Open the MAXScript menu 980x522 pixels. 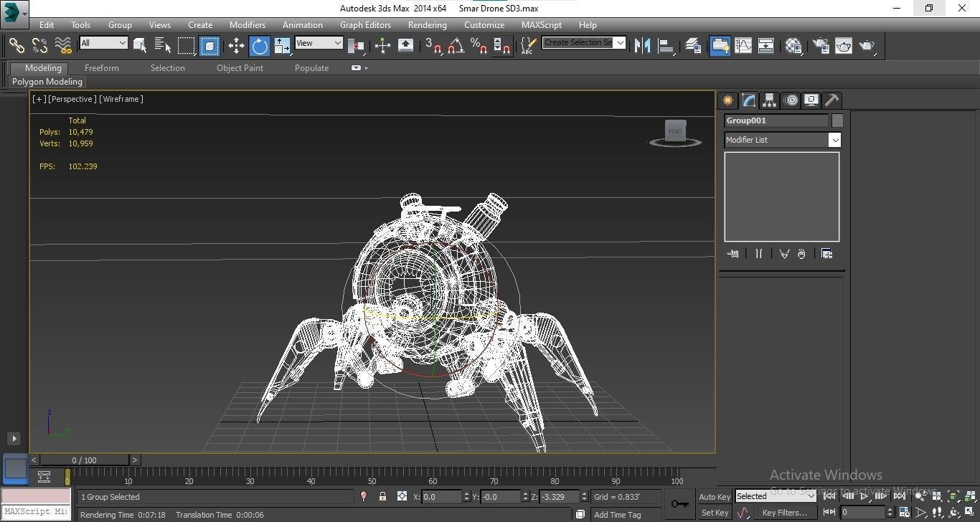(542, 24)
